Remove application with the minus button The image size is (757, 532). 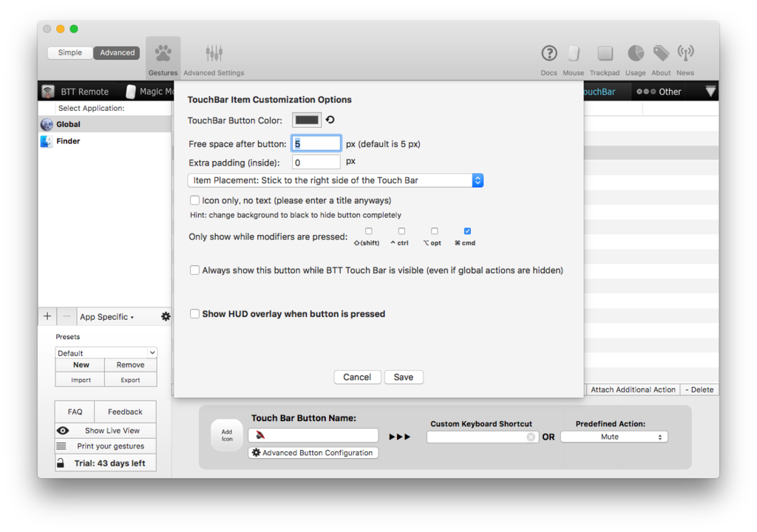click(x=67, y=317)
